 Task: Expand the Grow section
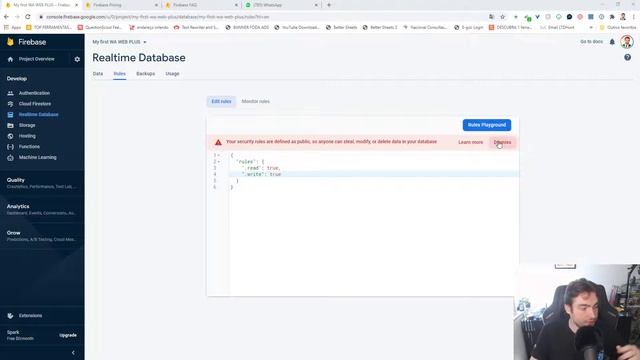(x=42, y=236)
